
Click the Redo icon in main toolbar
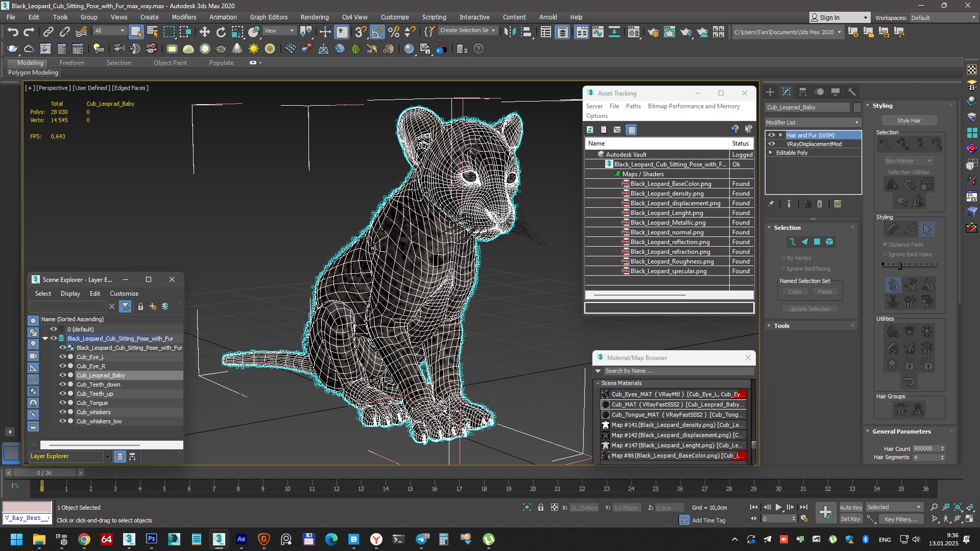coord(29,32)
